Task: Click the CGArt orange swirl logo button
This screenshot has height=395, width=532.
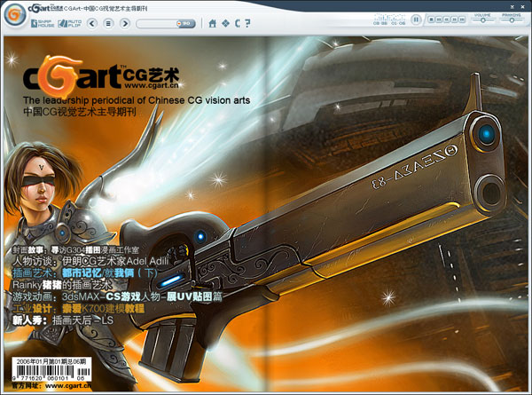Action: click(15, 15)
